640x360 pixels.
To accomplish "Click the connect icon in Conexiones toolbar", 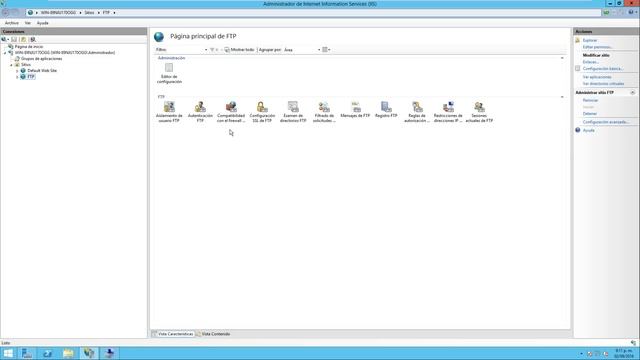I will click(x=5, y=40).
